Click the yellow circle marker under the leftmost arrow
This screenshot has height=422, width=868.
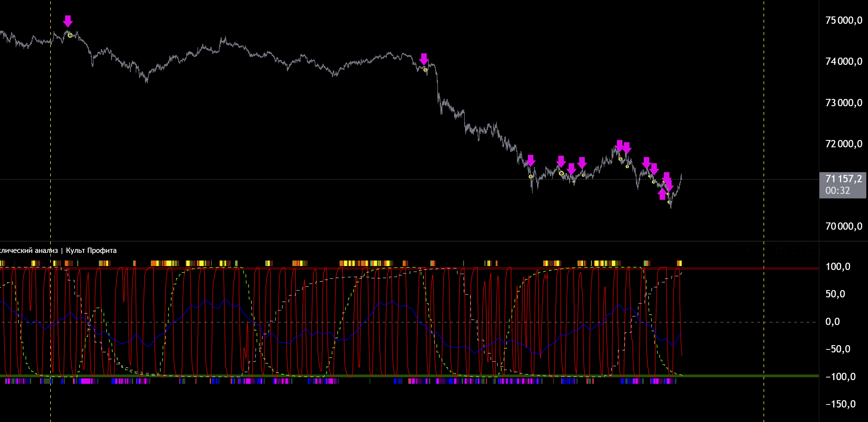pos(70,35)
